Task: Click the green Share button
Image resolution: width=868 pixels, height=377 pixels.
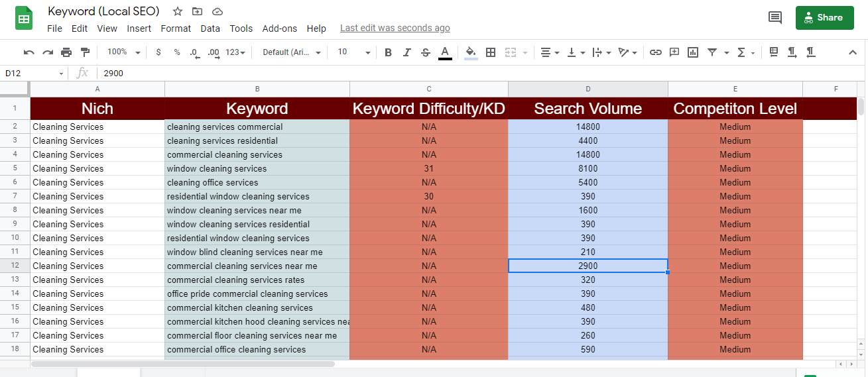Action: click(824, 18)
